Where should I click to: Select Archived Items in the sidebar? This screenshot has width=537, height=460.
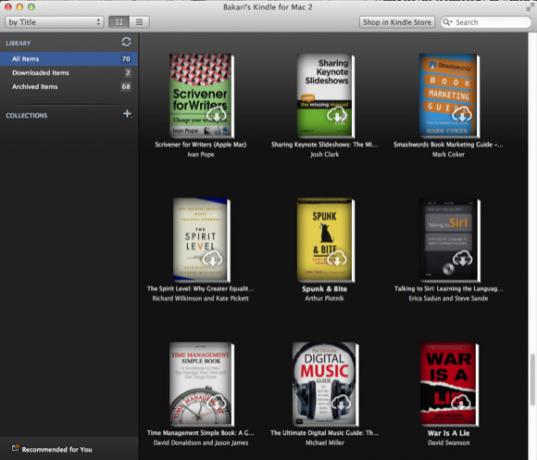69,87
